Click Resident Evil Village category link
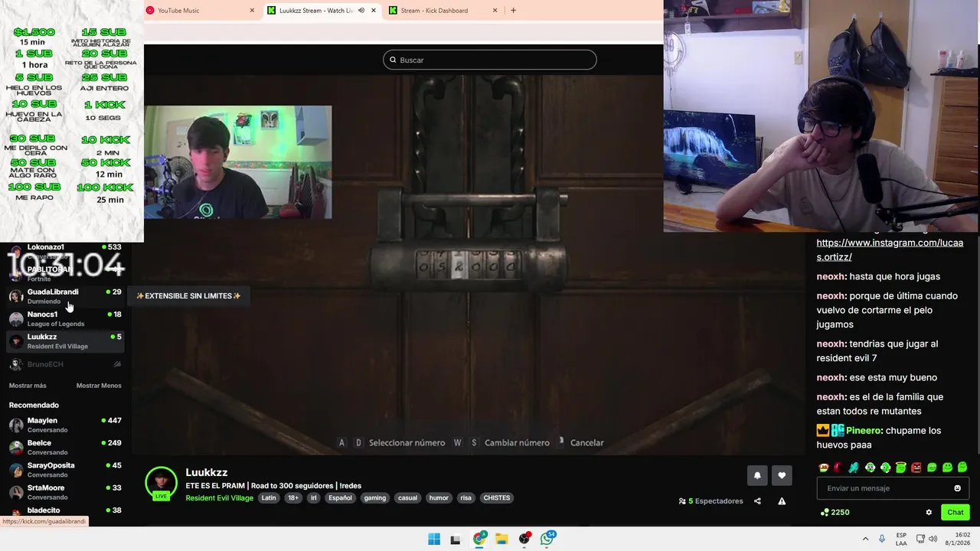Viewport: 980px width, 551px height. click(219, 498)
